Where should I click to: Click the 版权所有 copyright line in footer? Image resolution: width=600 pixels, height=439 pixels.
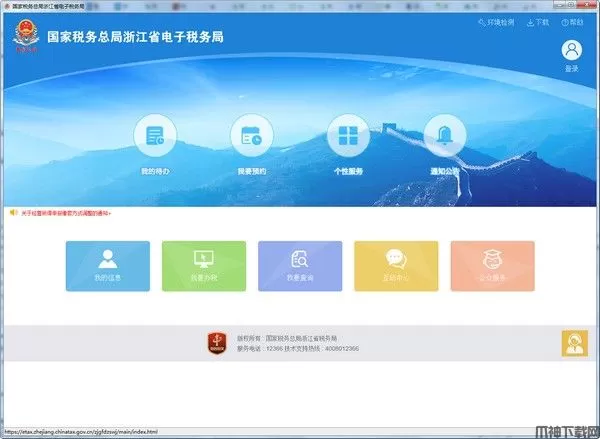point(287,338)
